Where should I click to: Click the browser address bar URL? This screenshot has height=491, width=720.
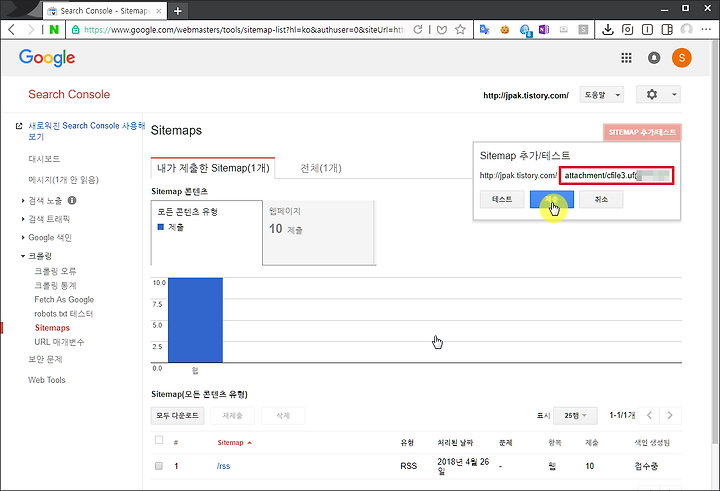(x=243, y=30)
